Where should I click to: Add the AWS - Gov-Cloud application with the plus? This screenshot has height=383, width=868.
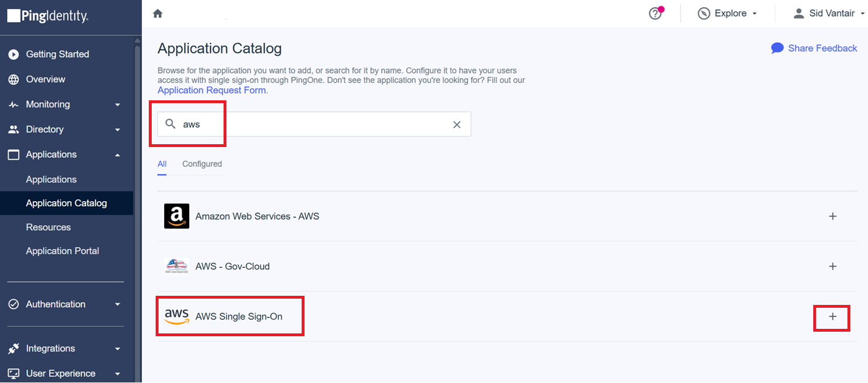(833, 266)
